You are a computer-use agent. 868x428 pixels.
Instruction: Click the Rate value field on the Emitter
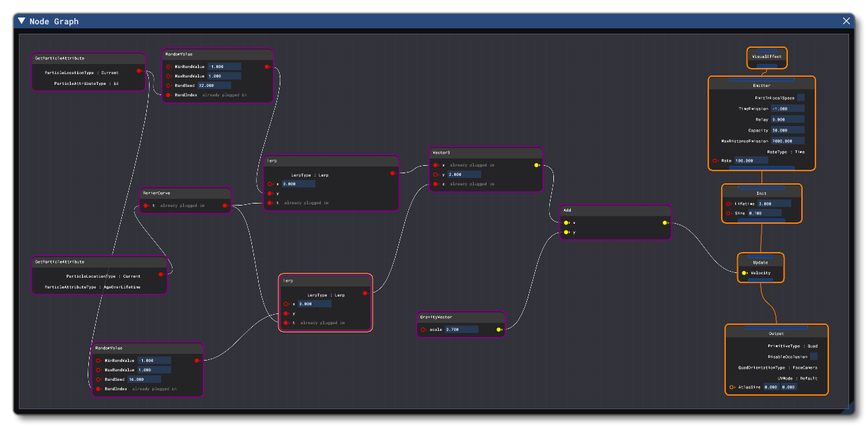coord(750,160)
